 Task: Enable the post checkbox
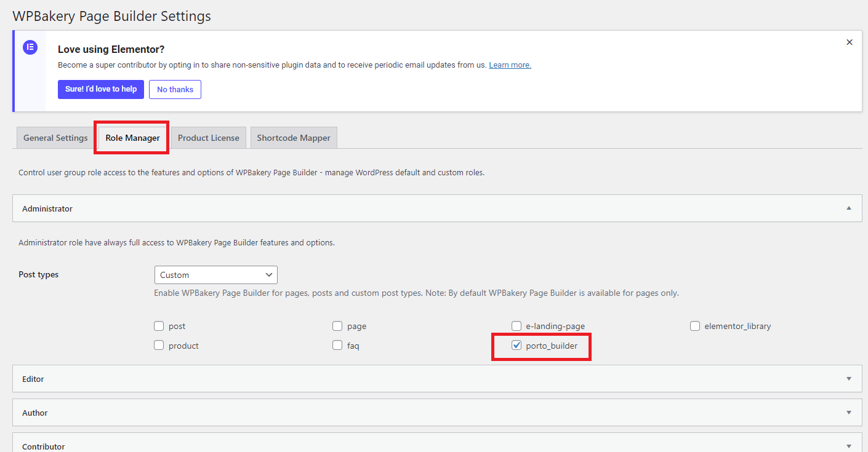pos(159,326)
